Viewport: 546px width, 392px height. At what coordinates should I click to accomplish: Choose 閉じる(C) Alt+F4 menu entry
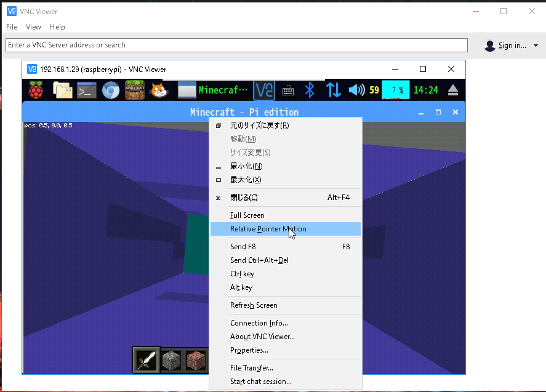pyautogui.click(x=286, y=198)
